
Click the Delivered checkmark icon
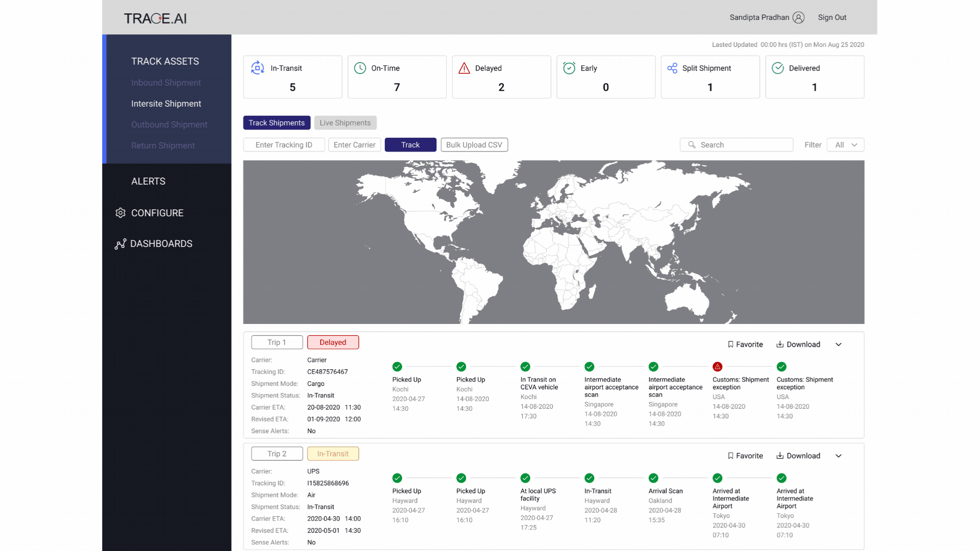click(778, 68)
